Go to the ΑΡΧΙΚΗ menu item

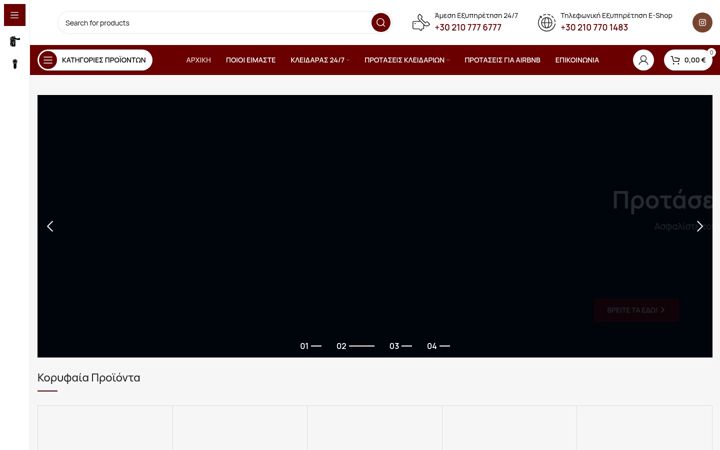[198, 60]
